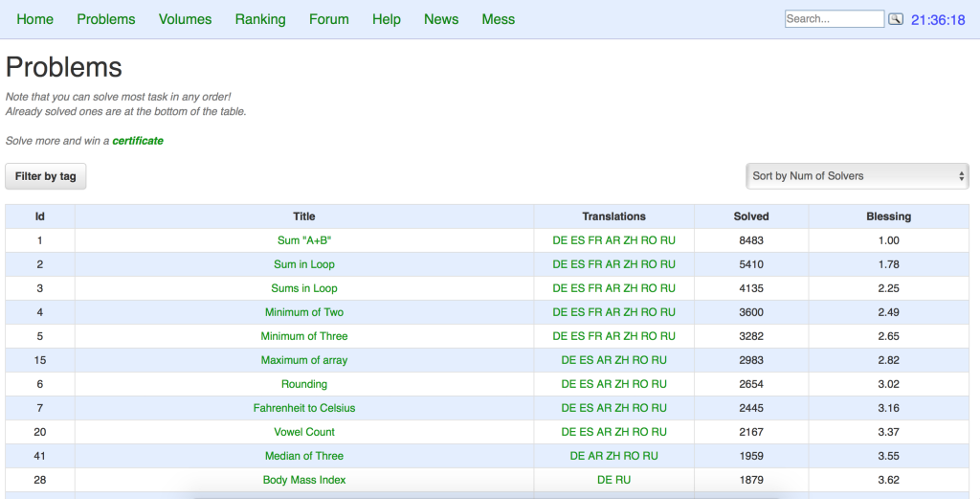
Task: Select AR translation for Minimum of Three
Action: click(x=612, y=336)
